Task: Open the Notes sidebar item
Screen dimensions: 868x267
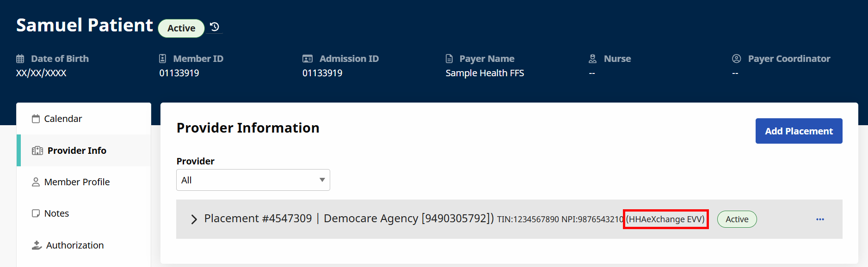Action: 56,213
